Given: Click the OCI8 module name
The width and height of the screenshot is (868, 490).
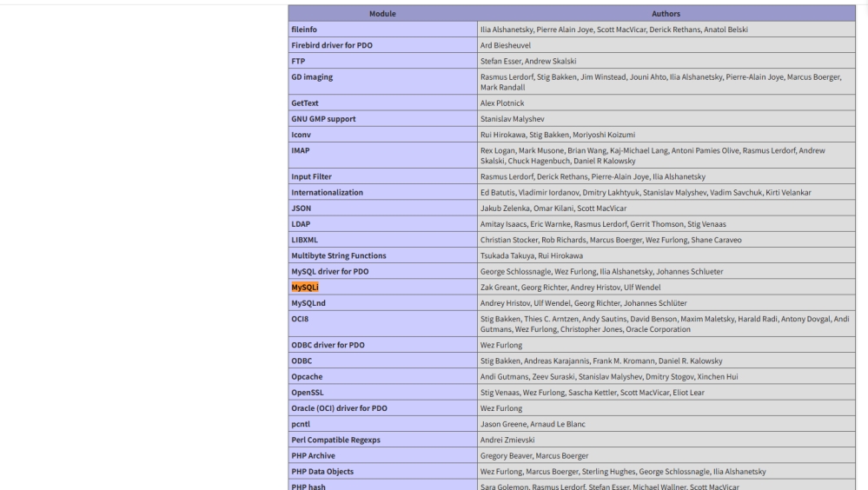Looking at the screenshot, I should [x=300, y=319].
